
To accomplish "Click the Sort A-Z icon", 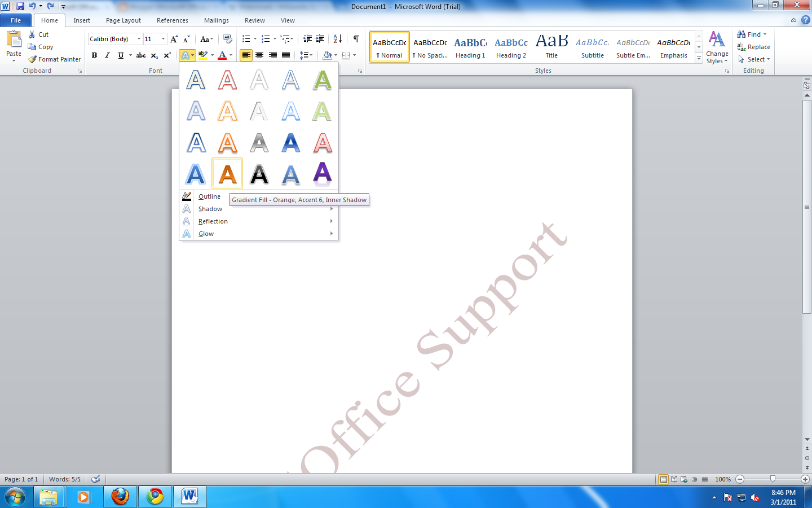I will click(x=337, y=39).
